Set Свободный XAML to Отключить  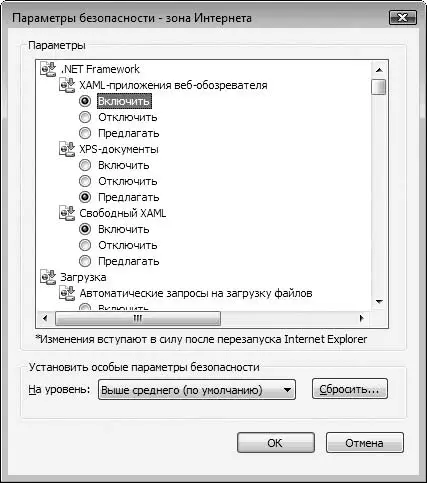pyautogui.click(x=85, y=245)
